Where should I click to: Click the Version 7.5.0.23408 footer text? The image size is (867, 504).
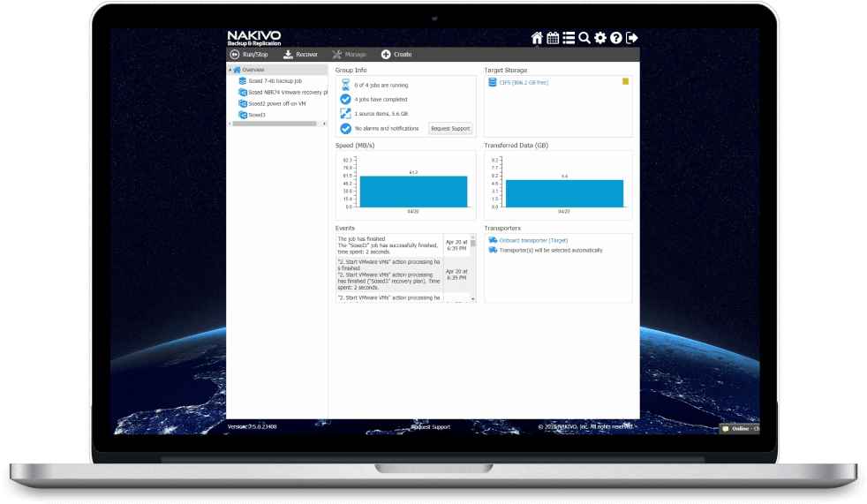253,426
